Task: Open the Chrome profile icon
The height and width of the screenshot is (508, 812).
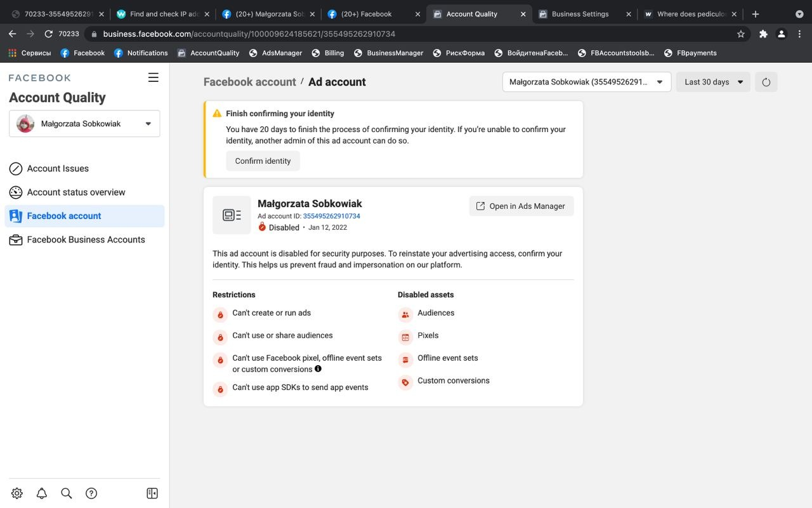Action: (x=782, y=34)
